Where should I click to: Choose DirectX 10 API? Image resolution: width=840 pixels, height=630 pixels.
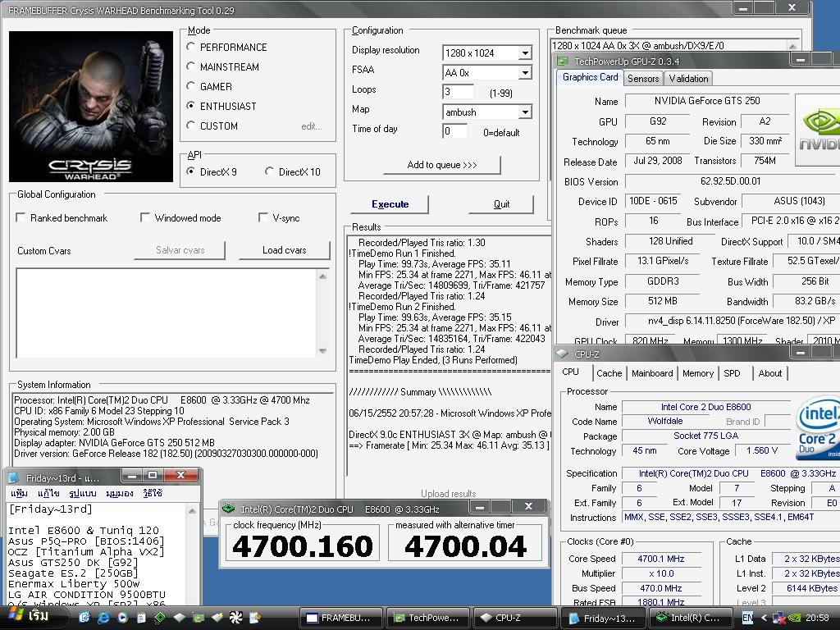pyautogui.click(x=269, y=171)
